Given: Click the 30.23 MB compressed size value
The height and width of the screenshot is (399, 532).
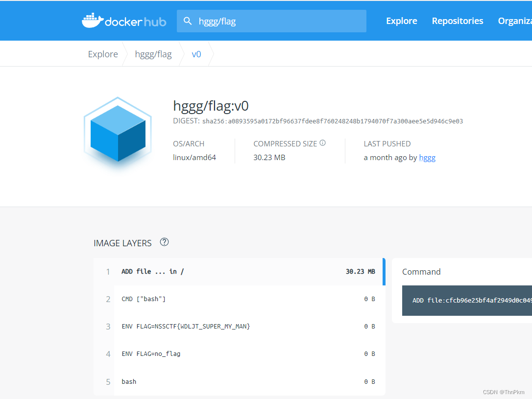Looking at the screenshot, I should [269, 158].
